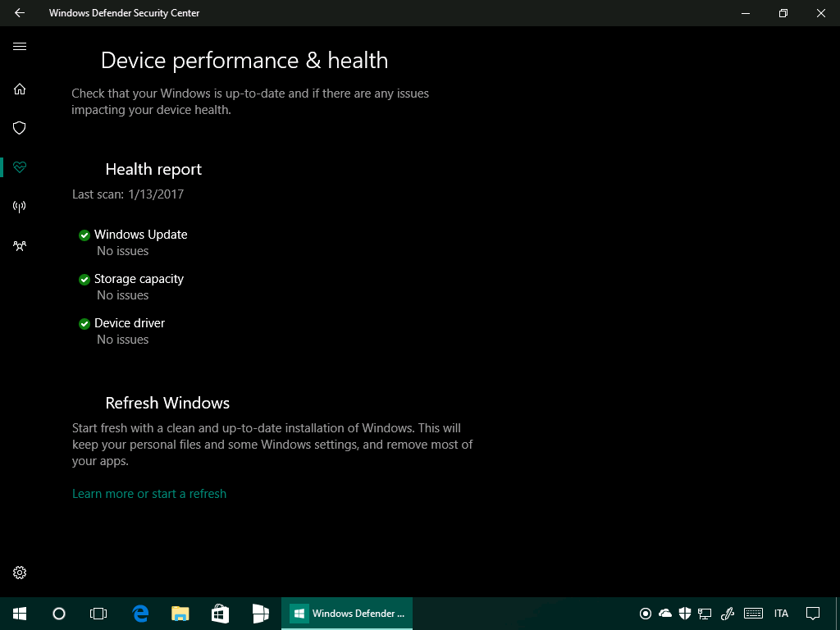The height and width of the screenshot is (630, 840).
Task: Follow 'Learn more or start a refresh' link
Action: (x=149, y=493)
